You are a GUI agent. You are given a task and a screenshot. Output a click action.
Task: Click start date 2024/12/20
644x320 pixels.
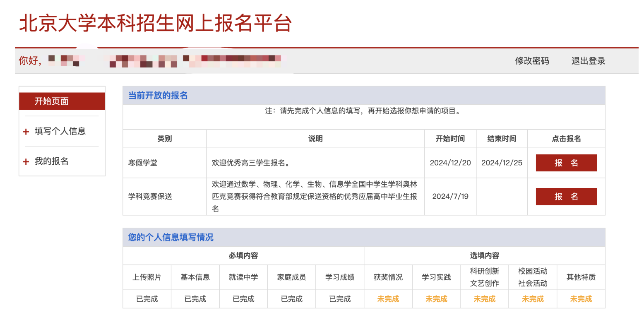click(x=450, y=163)
